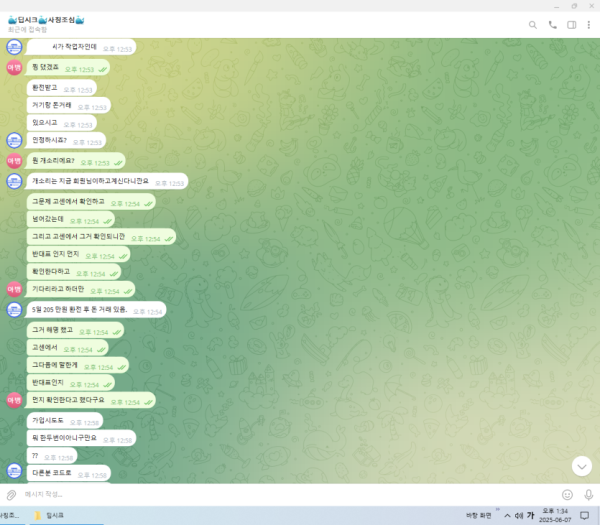600x525 pixels.
Task: Open the emoji picker smiley icon
Action: tap(567, 495)
